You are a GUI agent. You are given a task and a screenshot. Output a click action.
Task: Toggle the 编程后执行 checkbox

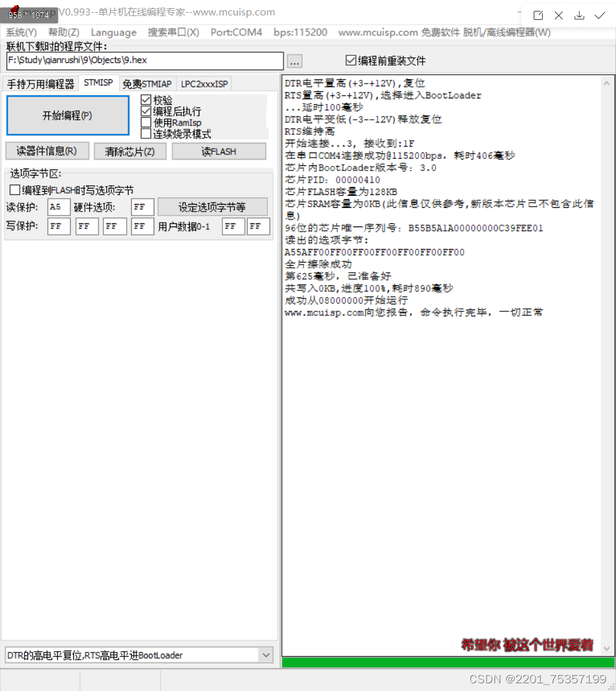[146, 111]
